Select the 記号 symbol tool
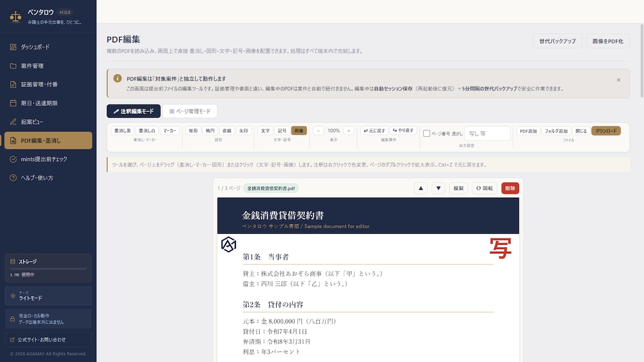 pos(282,130)
